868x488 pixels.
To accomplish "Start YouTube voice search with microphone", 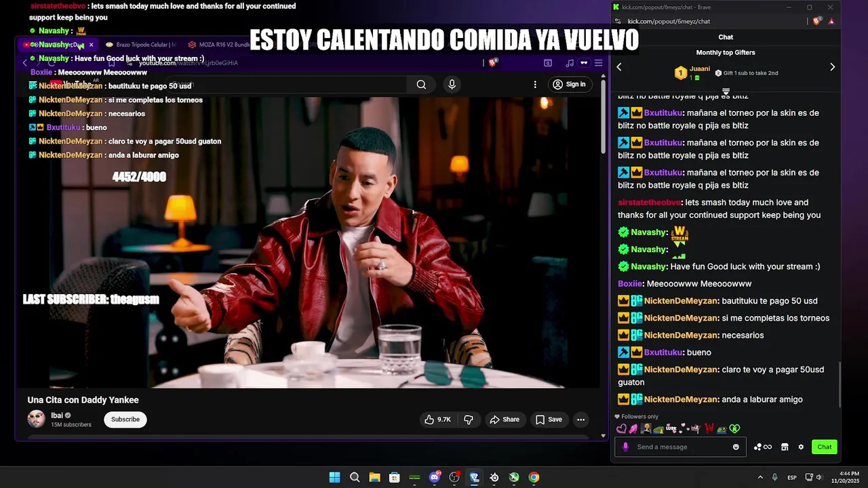I will coord(452,84).
